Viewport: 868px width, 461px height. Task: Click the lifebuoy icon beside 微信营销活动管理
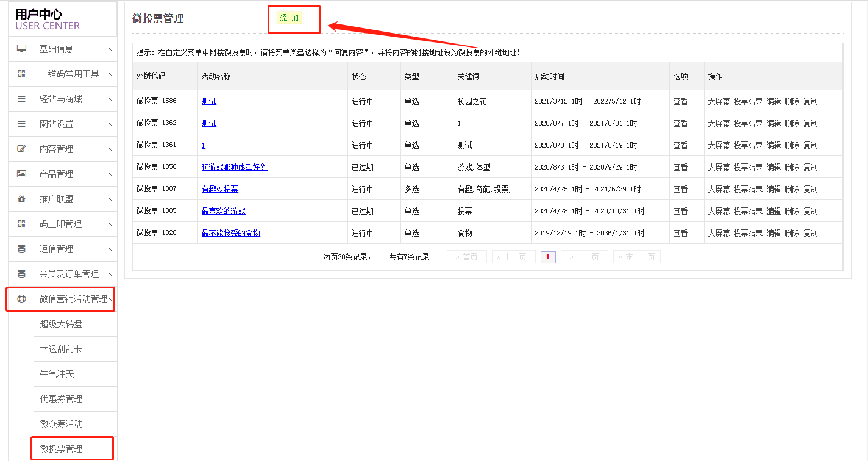coord(21,299)
